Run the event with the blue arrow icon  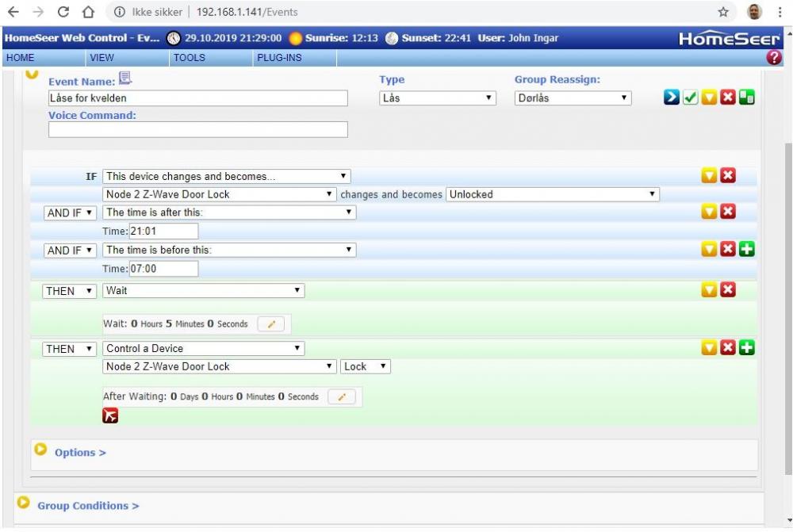(672, 98)
